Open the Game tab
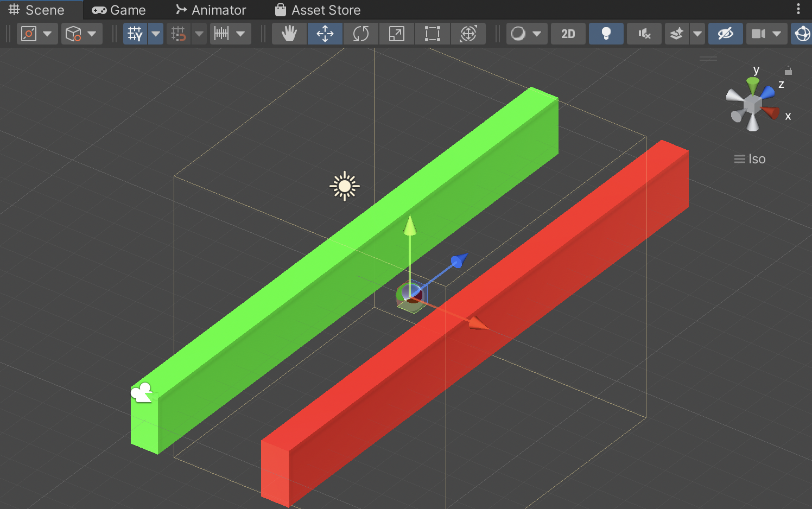Viewport: 812px width, 509px height. pos(118,10)
